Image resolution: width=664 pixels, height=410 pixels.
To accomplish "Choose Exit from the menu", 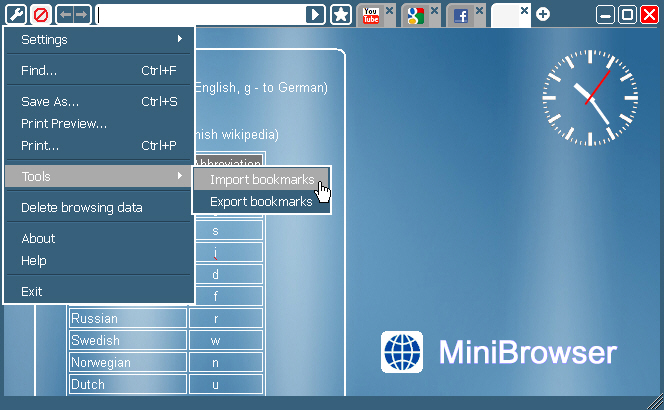I will click(x=99, y=291).
